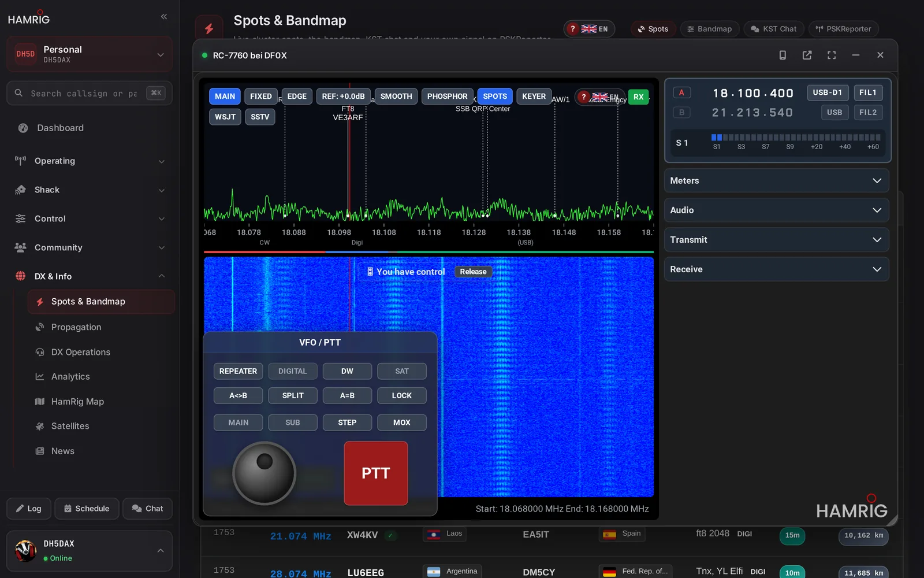Open the Personal DH5DAX profile dropdown

(90, 54)
